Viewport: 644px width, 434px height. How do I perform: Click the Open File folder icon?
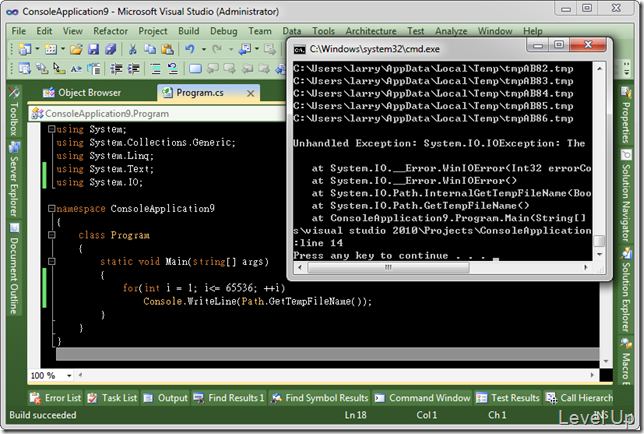pos(76,49)
